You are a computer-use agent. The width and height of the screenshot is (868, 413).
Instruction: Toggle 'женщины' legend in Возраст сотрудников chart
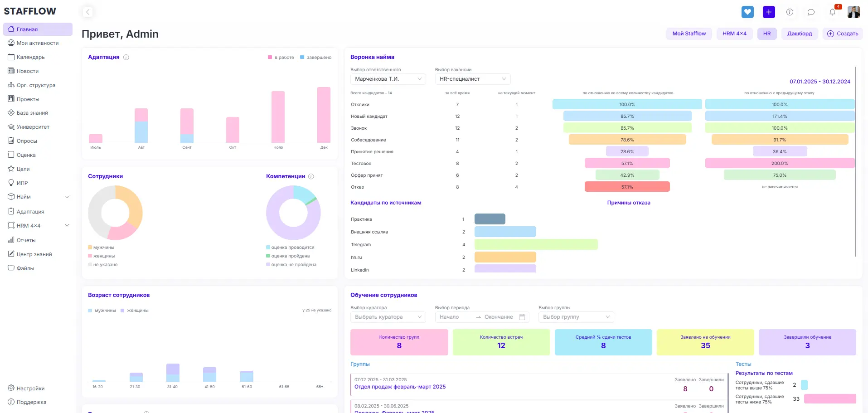point(135,311)
